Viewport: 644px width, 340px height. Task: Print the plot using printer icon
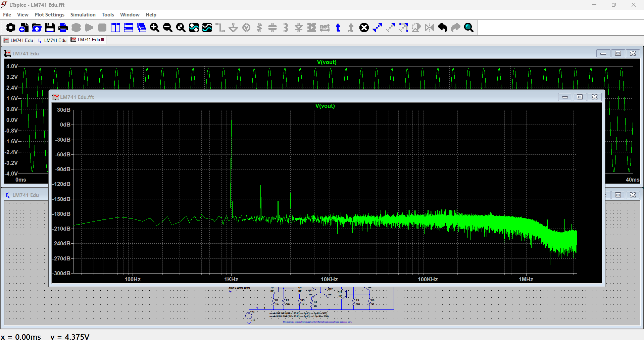pyautogui.click(x=63, y=28)
